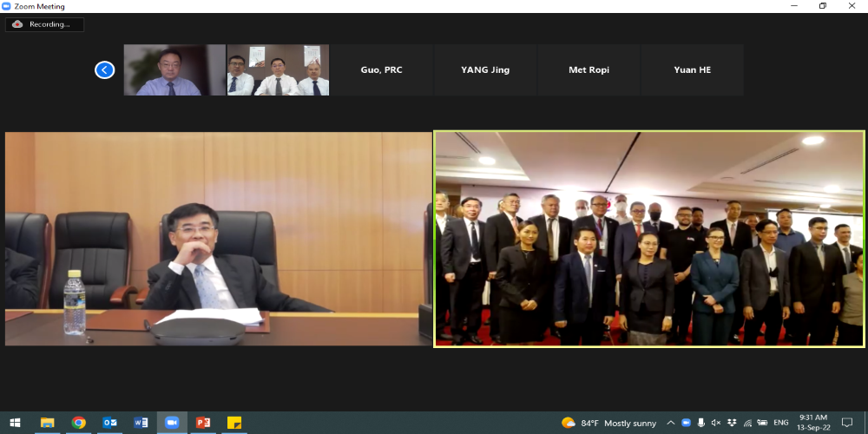Switch to PowerPoint in the taskbar

[x=203, y=423]
